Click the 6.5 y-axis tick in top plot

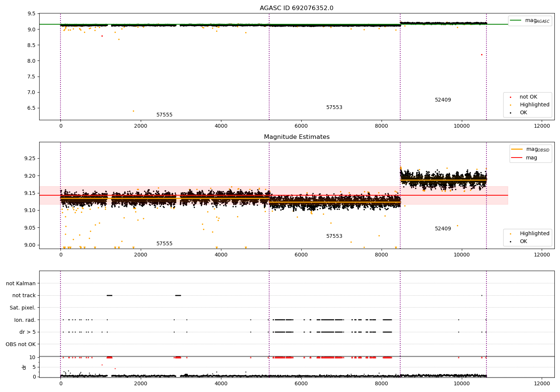coord(32,108)
